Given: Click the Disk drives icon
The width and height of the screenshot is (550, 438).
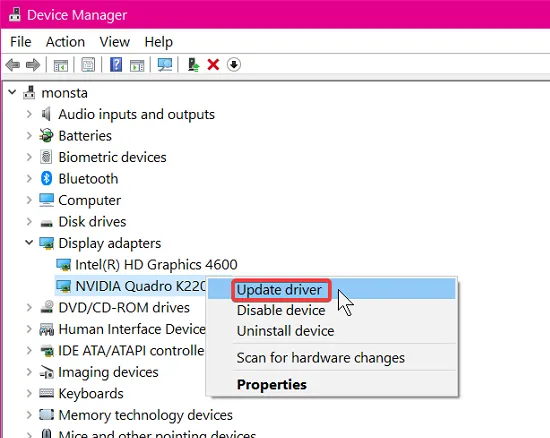Looking at the screenshot, I should tap(46, 223).
